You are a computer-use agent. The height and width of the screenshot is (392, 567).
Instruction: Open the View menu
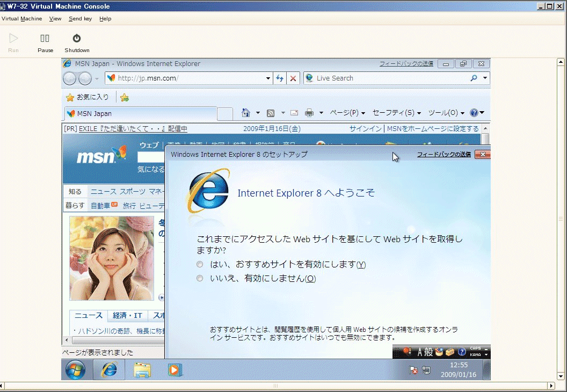click(x=55, y=19)
